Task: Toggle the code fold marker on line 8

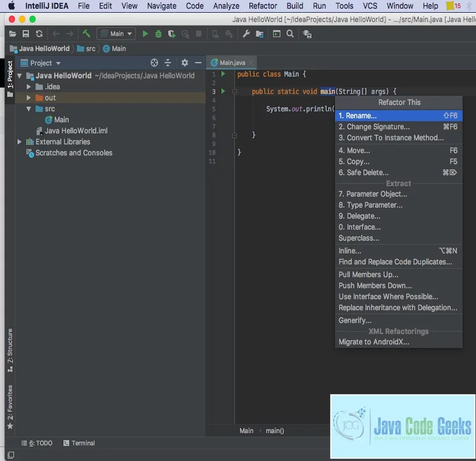Action: [x=235, y=135]
